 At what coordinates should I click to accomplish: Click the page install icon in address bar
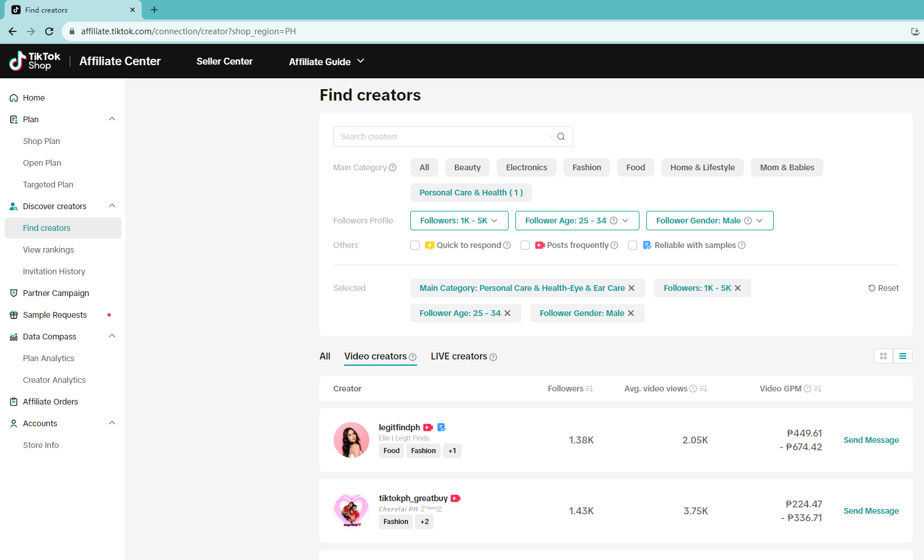pos(915,31)
